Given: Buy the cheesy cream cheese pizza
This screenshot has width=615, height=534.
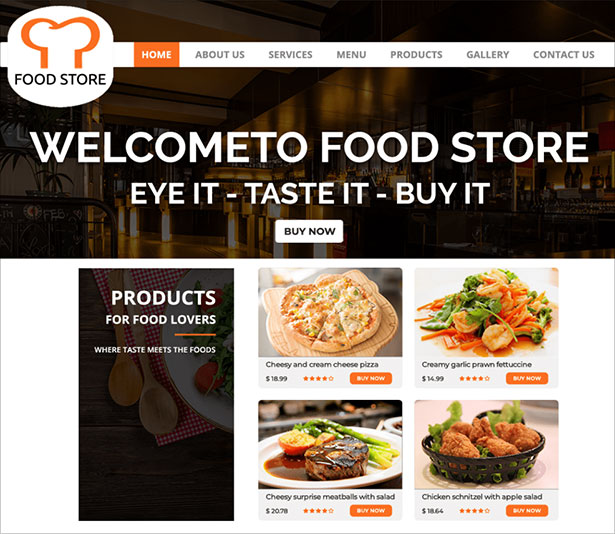Looking at the screenshot, I should click(x=371, y=378).
